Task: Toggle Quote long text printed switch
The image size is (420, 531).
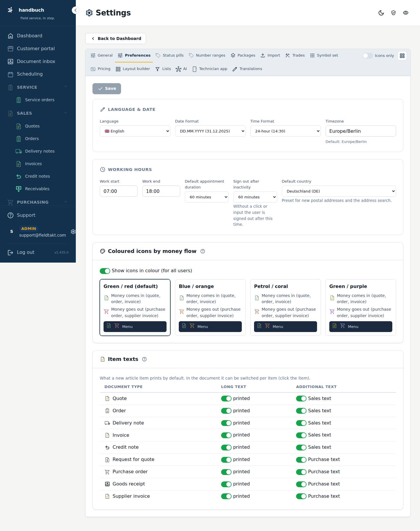Action: 226,399
